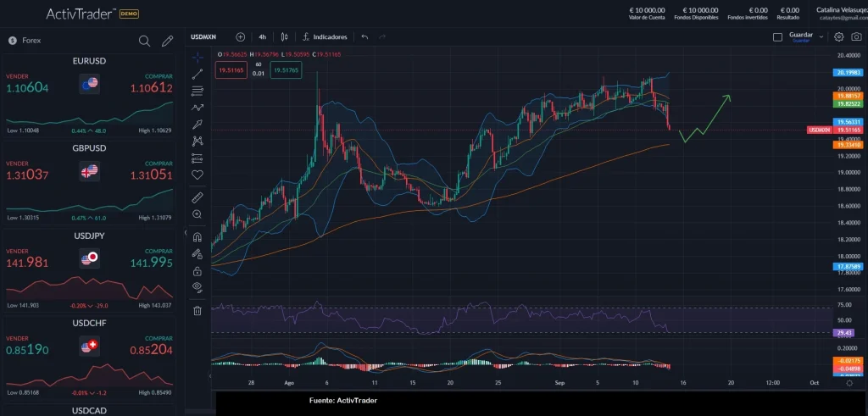Click the pencil edit icon beside Forex
The image size is (868, 416).
click(x=168, y=40)
